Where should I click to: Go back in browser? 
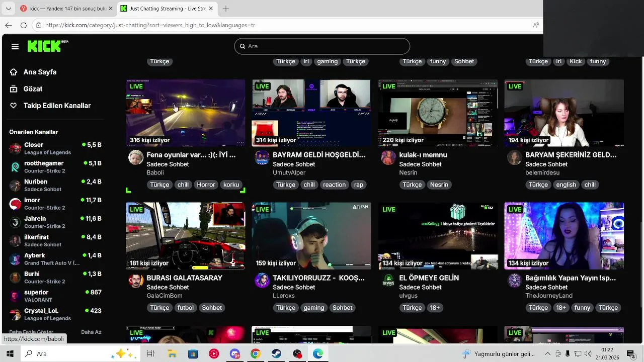pyautogui.click(x=9, y=25)
